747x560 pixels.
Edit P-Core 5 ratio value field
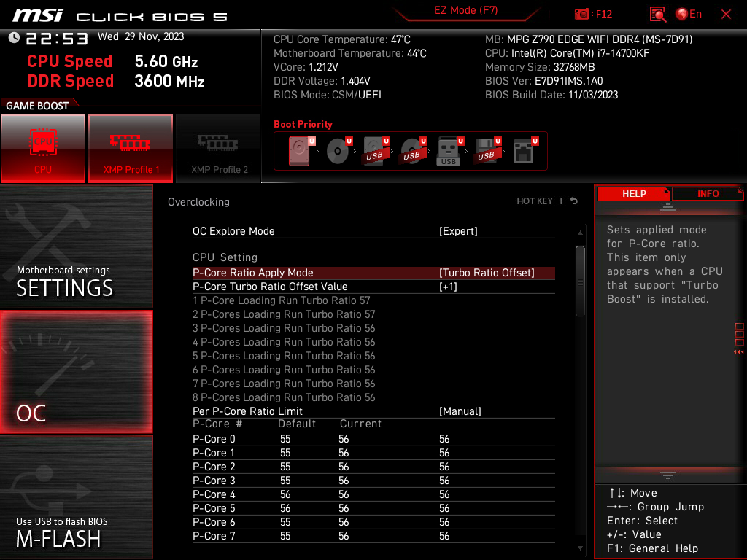click(444, 508)
